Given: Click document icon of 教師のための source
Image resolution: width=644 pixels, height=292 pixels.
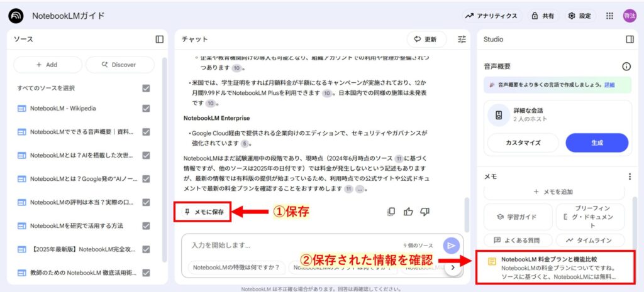Looking at the screenshot, I should (22, 273).
